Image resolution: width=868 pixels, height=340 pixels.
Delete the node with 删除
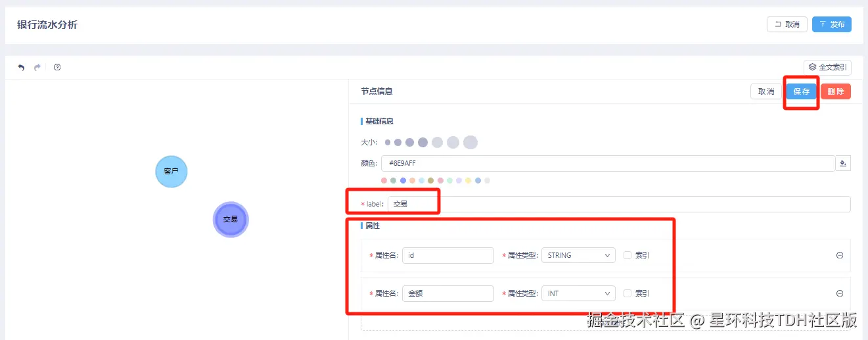[x=836, y=91]
